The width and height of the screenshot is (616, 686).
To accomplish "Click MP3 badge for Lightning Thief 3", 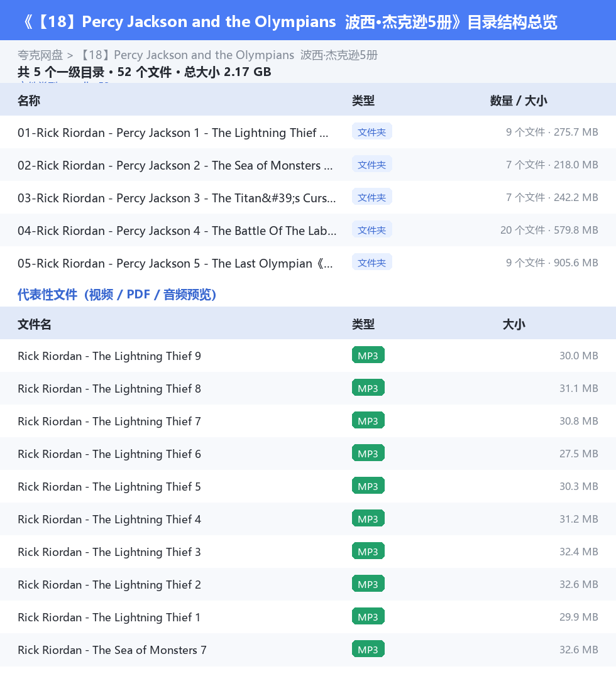I will (x=368, y=552).
